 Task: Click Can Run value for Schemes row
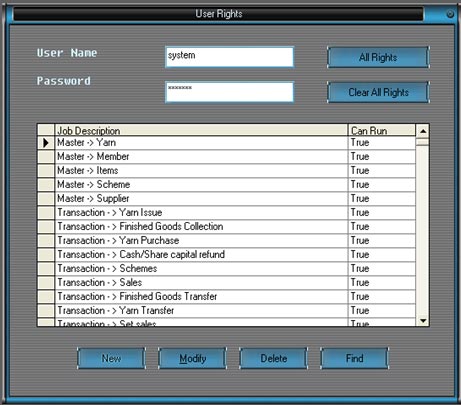pyautogui.click(x=382, y=269)
